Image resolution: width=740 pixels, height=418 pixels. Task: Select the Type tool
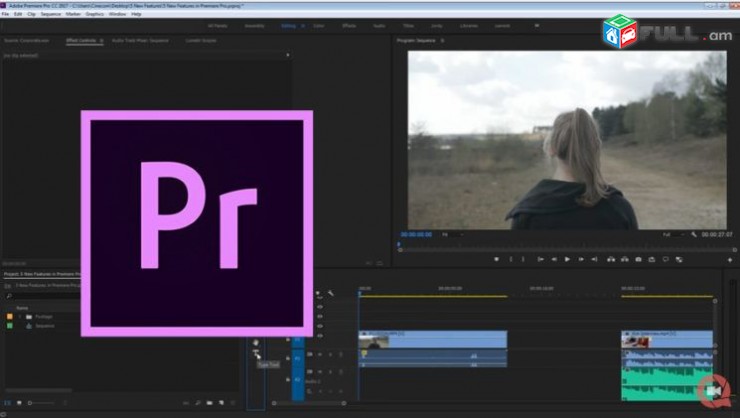pos(255,353)
